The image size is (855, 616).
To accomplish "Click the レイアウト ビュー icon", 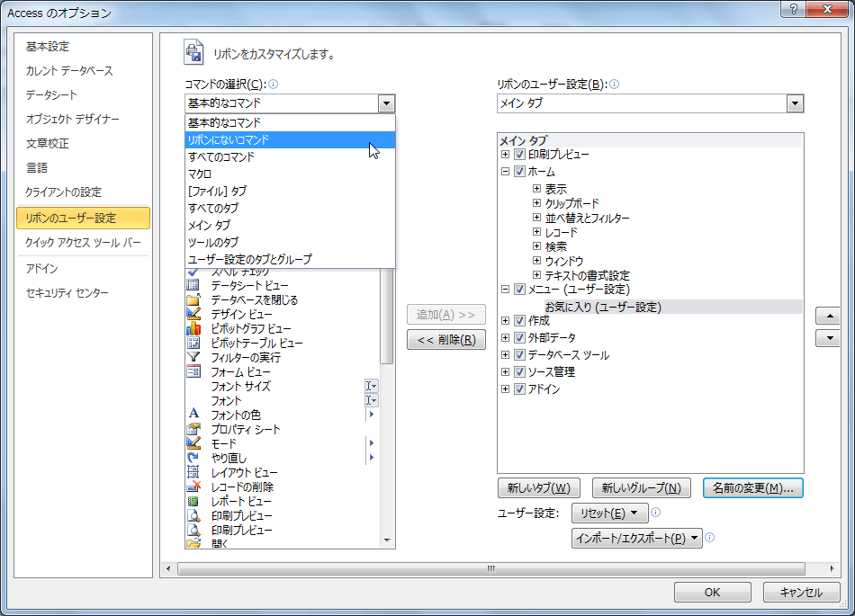I will point(193,472).
